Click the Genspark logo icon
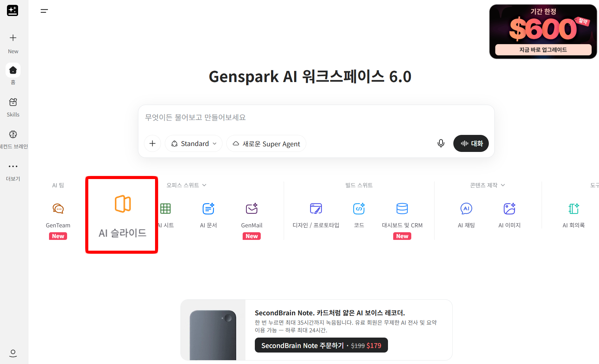Image resolution: width=599 pixels, height=364 pixels. click(x=13, y=10)
